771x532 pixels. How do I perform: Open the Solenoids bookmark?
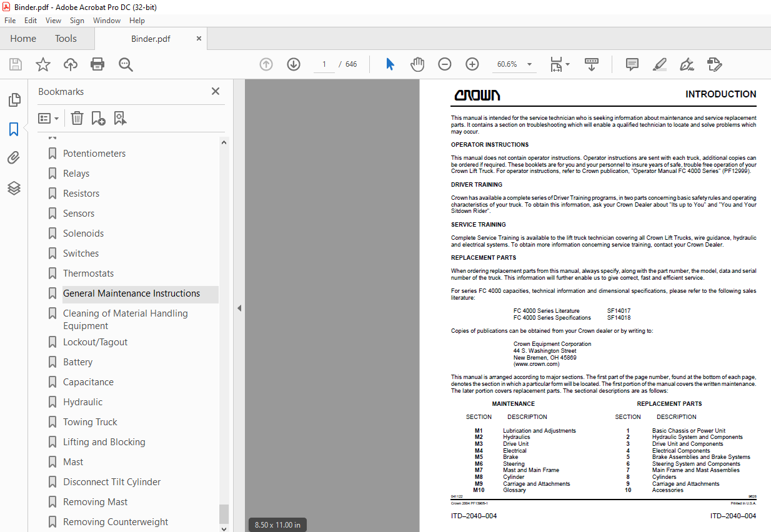tap(83, 234)
